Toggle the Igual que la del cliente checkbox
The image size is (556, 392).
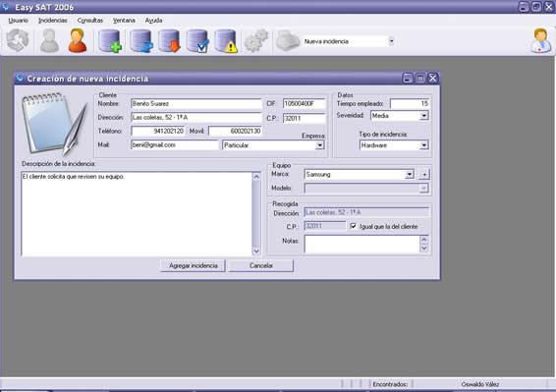[354, 226]
